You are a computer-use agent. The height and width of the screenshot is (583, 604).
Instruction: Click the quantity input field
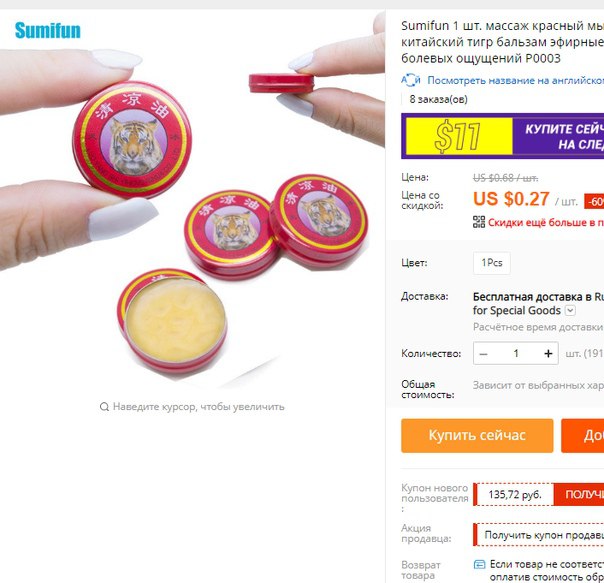516,353
